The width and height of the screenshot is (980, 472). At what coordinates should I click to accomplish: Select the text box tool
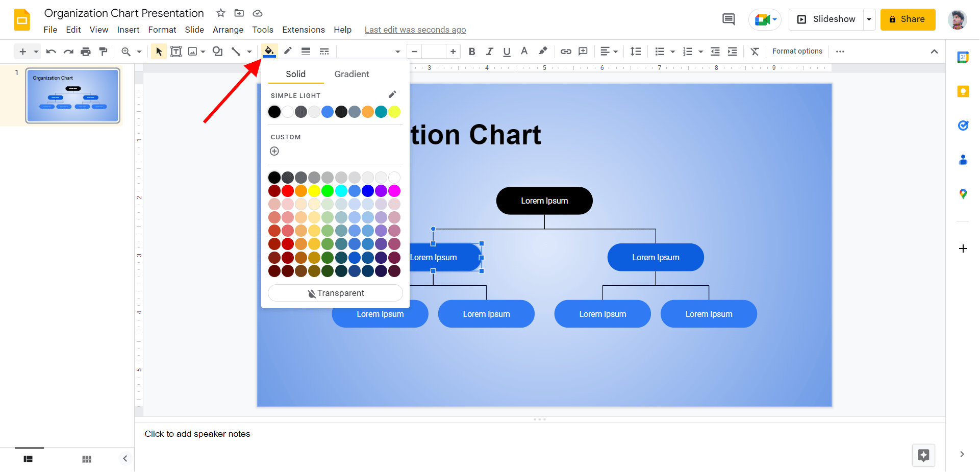tap(176, 51)
